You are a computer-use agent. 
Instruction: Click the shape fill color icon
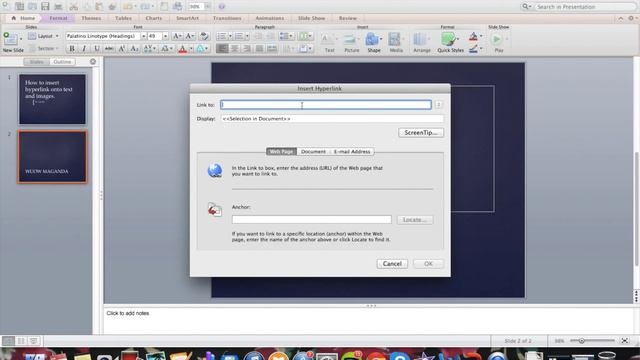[x=473, y=37]
